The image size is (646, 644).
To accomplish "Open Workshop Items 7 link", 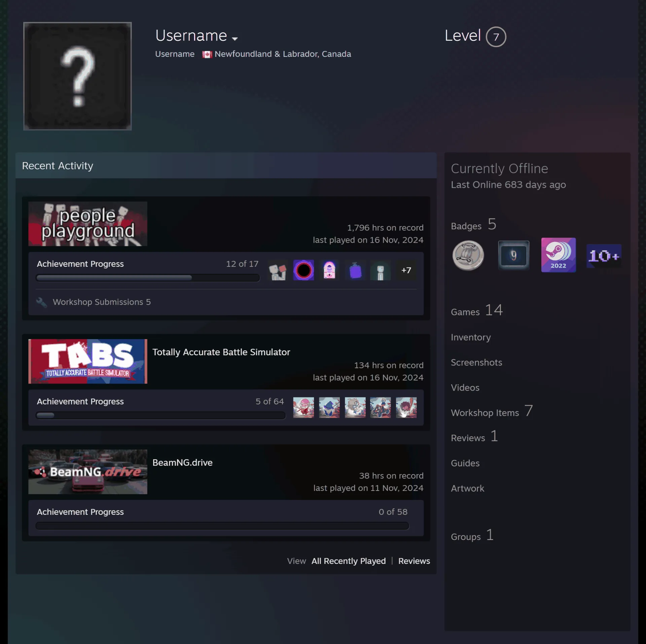I will pos(492,411).
